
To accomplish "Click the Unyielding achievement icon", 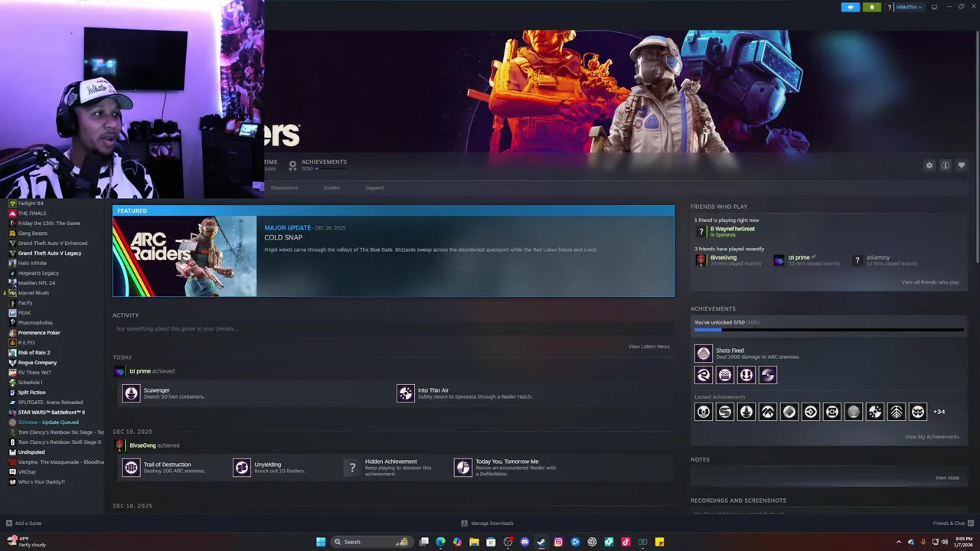I will 241,468.
